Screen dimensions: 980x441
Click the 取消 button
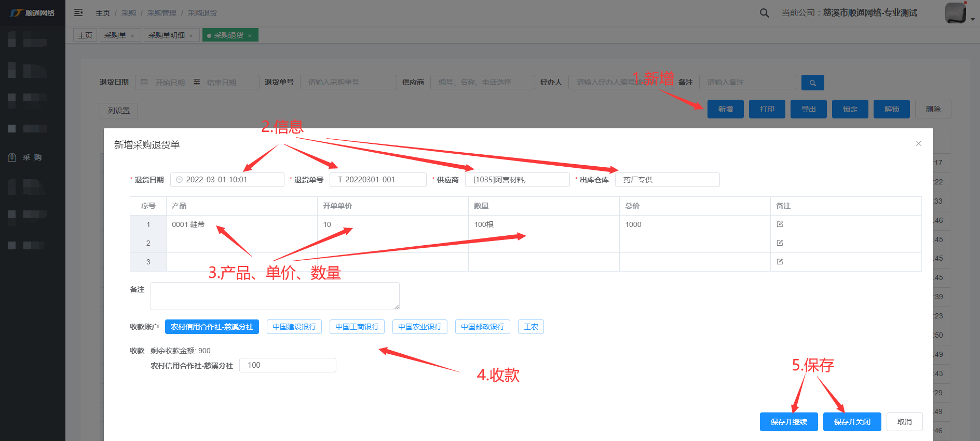[904, 422]
